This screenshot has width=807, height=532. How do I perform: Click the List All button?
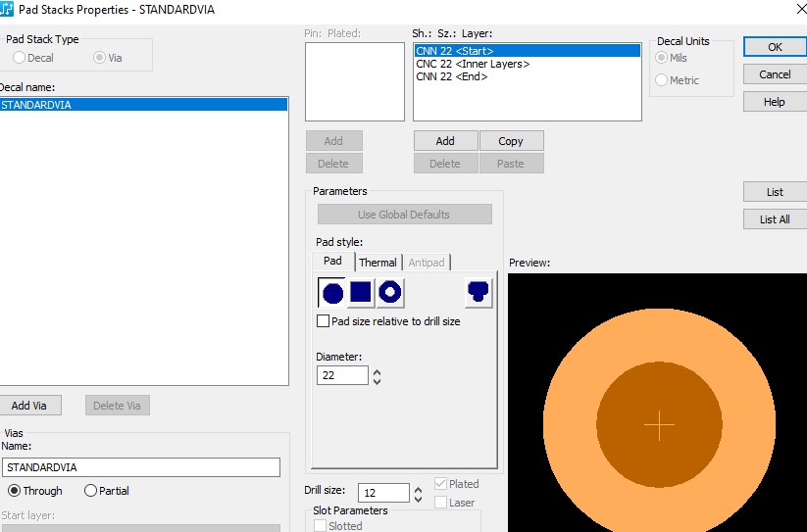(775, 219)
